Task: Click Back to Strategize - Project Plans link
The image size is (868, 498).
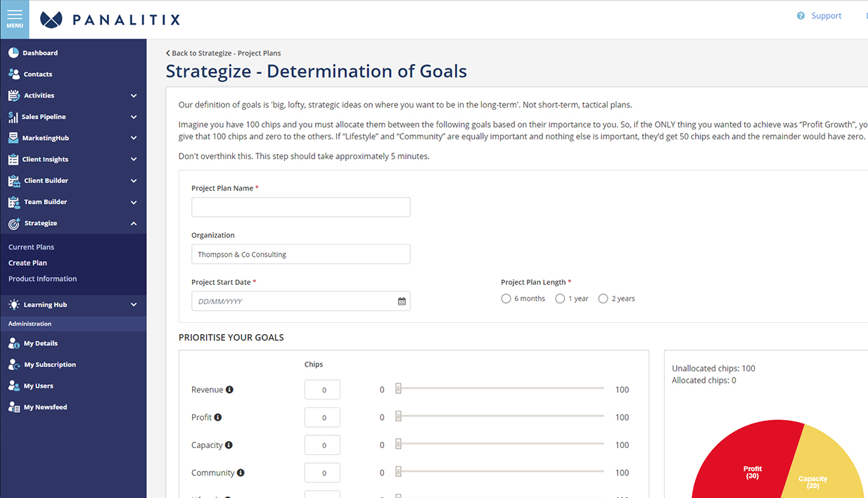Action: point(223,53)
